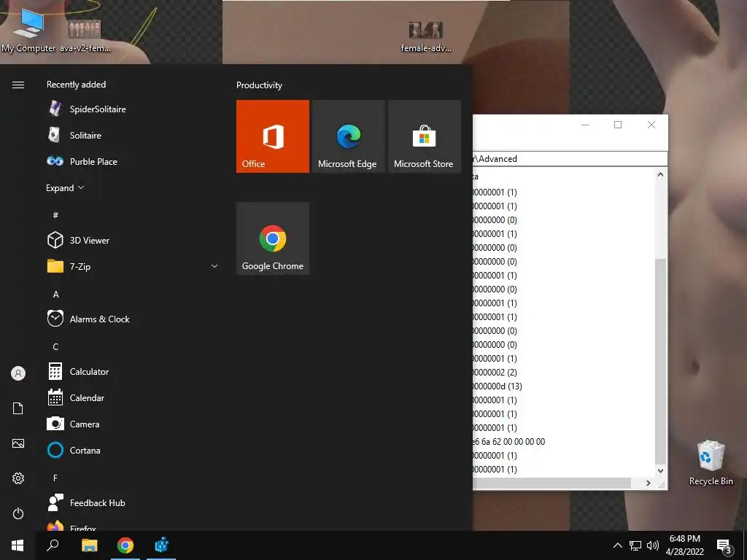
Task: Select the ava-v2-fem... desktop file
Action: pos(85,36)
